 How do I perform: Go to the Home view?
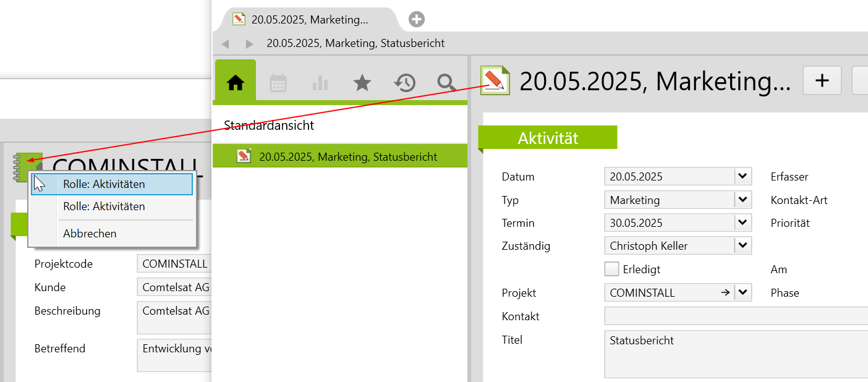[235, 82]
